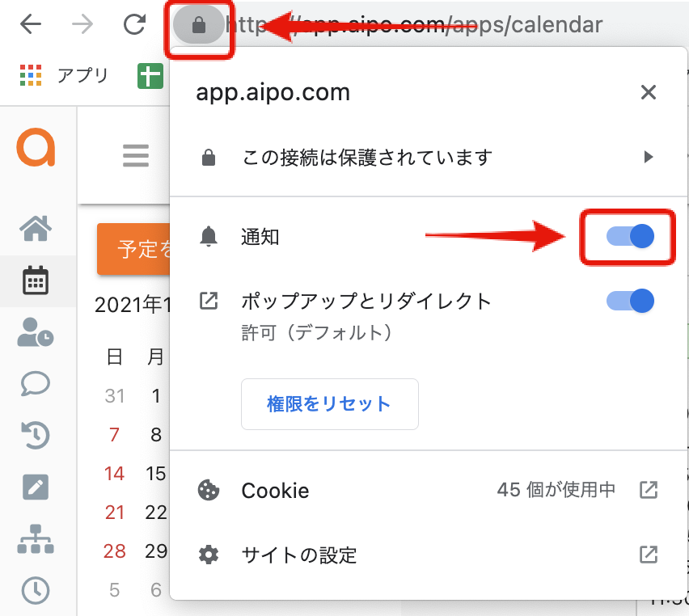Expand この接続は保護されています details arrow
This screenshot has width=689, height=616.
(x=648, y=157)
